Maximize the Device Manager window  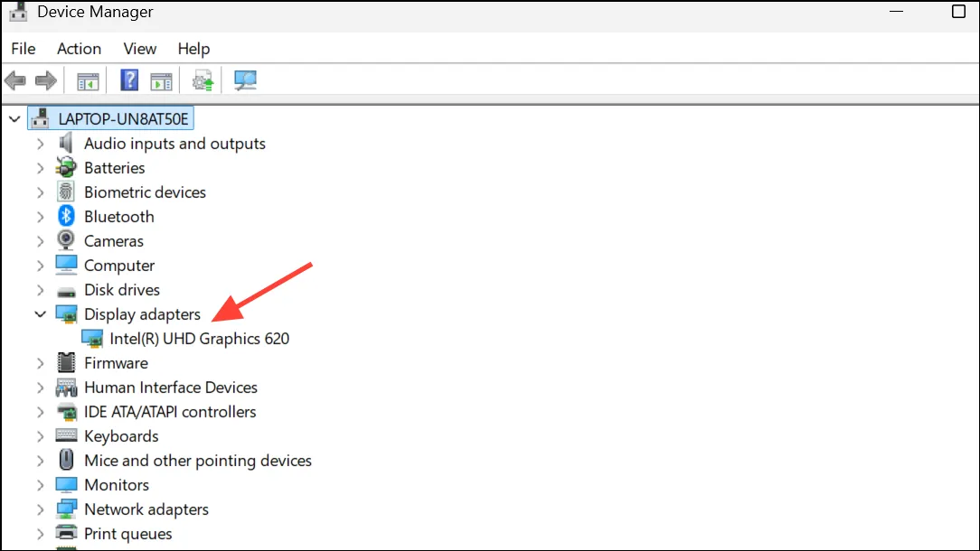point(958,11)
